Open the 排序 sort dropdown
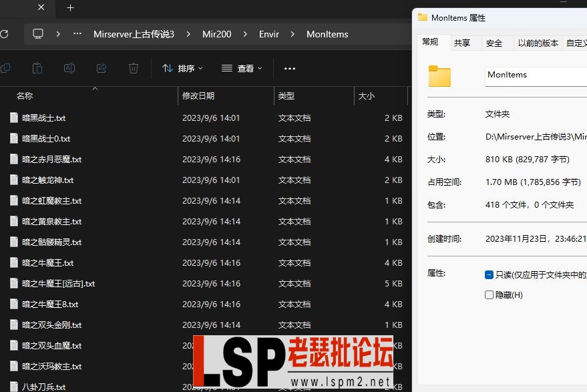This screenshot has width=587, height=392. pos(182,69)
